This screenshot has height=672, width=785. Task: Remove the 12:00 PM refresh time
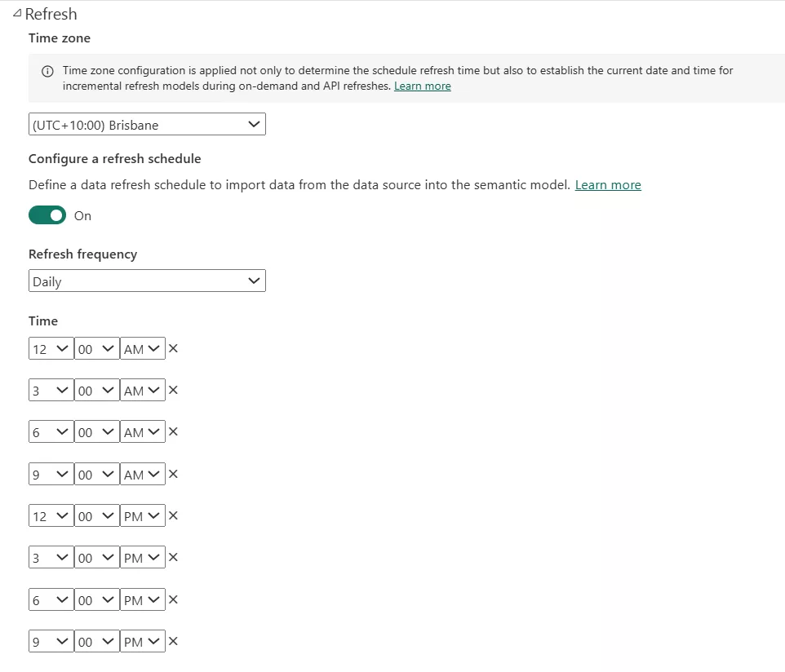click(x=173, y=515)
